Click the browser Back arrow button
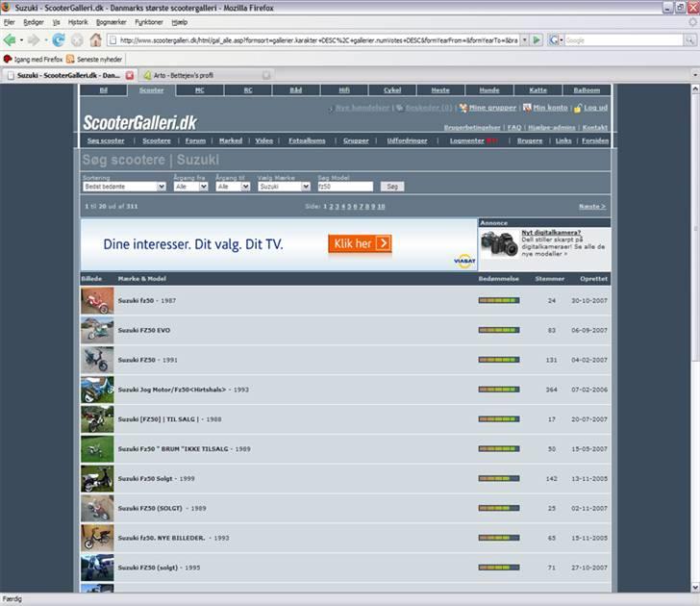 [x=11, y=40]
